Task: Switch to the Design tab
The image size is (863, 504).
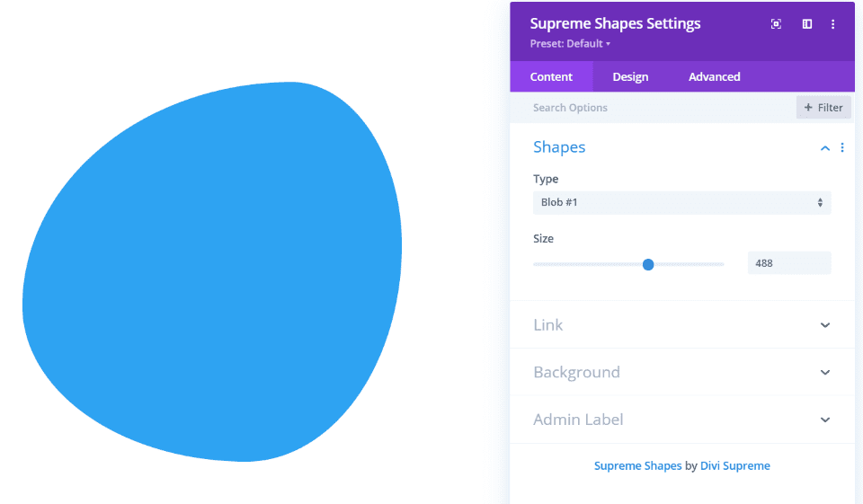Action: click(630, 76)
